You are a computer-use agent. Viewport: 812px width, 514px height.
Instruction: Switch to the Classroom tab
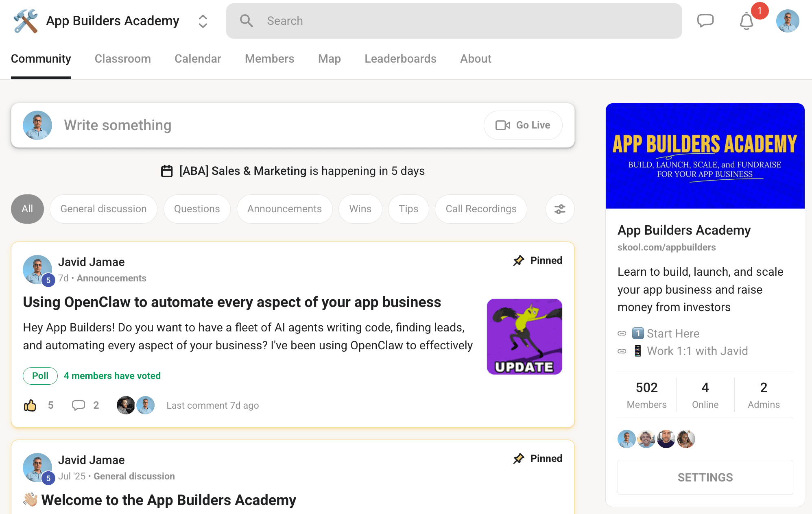click(123, 59)
